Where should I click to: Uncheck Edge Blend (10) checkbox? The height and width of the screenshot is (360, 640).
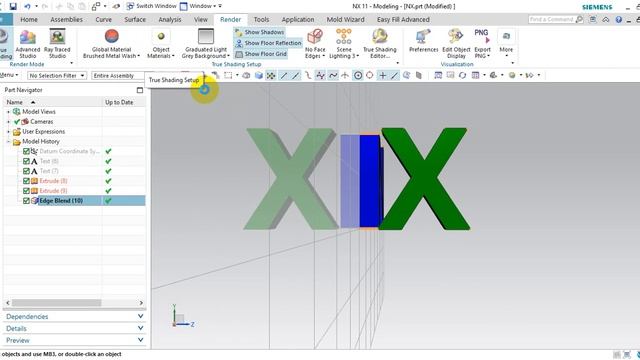tap(26, 201)
